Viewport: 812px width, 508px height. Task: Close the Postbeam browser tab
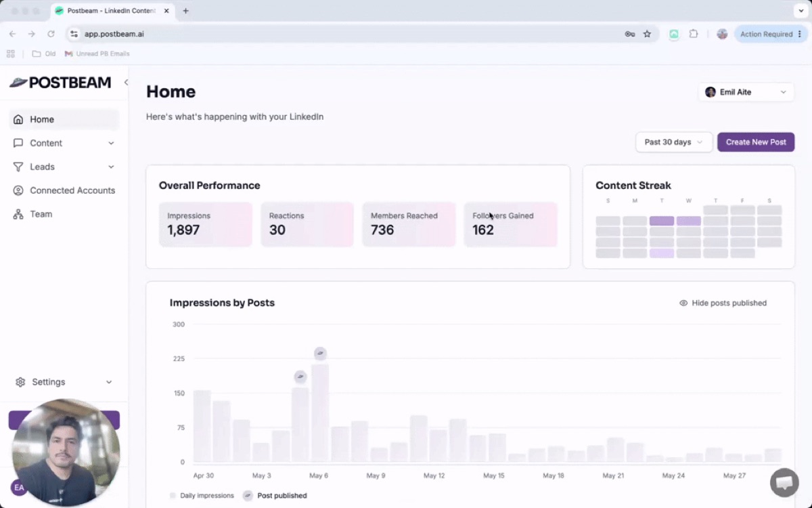click(x=166, y=11)
